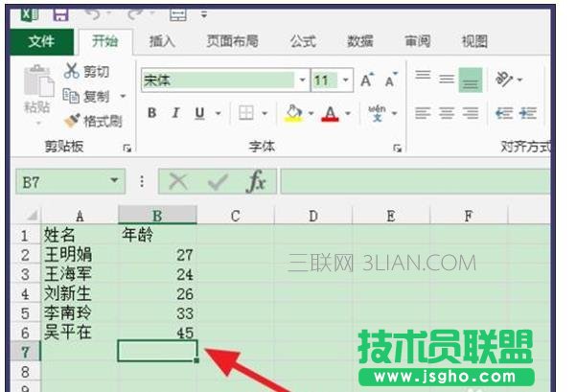The image size is (576, 392).
Task: Expand fill color dropdown arrow
Action: [x=311, y=113]
